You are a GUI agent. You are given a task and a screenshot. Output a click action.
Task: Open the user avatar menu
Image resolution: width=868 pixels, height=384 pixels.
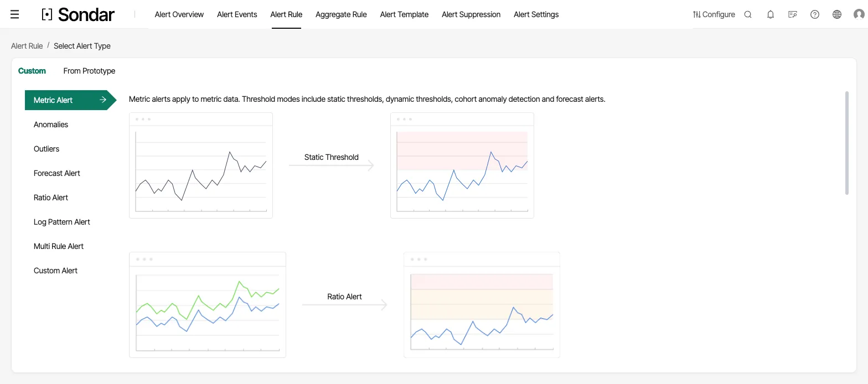pos(859,14)
